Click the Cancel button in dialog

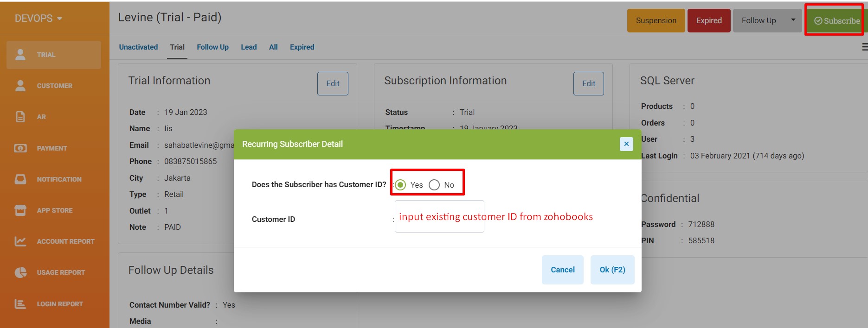coord(563,270)
